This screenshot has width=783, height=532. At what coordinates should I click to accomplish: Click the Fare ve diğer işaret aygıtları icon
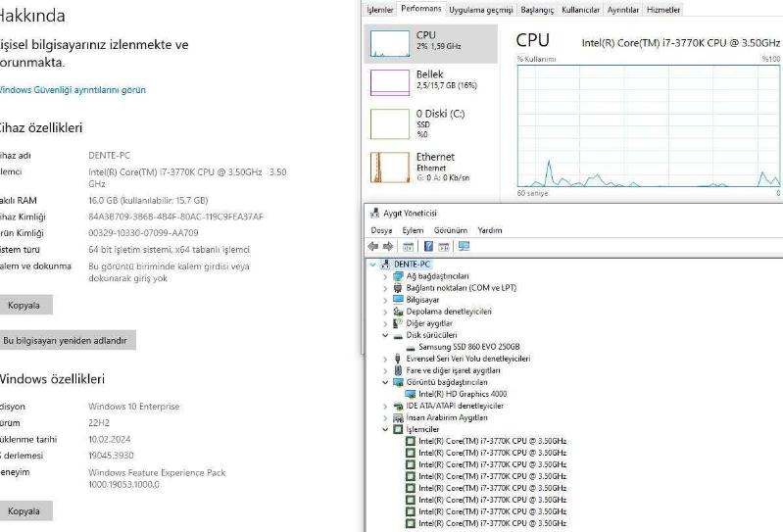pos(398,370)
